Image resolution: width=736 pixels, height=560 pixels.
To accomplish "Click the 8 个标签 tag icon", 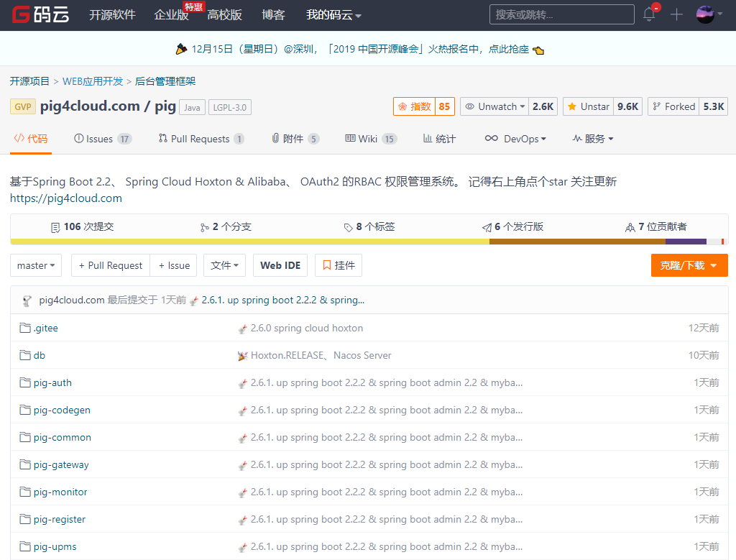I will pyautogui.click(x=349, y=228).
